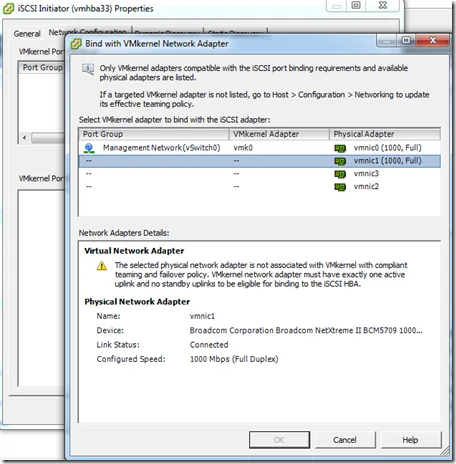The image size is (456, 464).
Task: Click the vmnic1 network card icon
Action: point(340,161)
